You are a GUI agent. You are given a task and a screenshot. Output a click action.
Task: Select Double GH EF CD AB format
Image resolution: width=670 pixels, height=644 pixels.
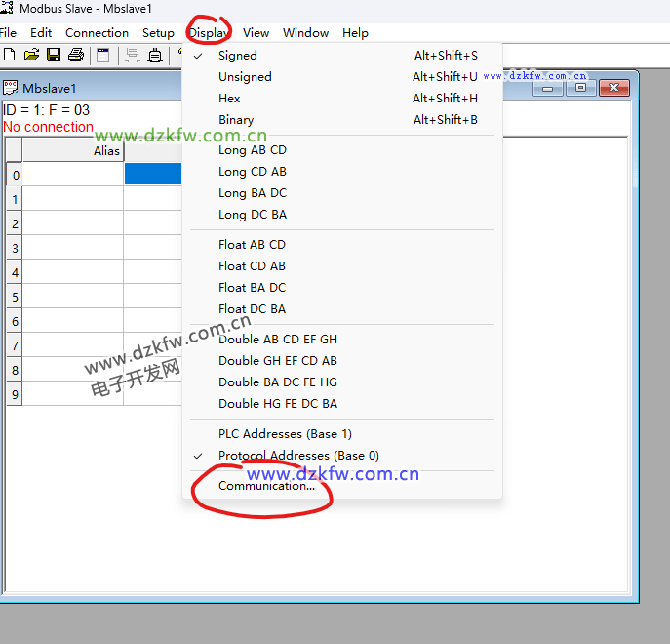(x=342, y=360)
